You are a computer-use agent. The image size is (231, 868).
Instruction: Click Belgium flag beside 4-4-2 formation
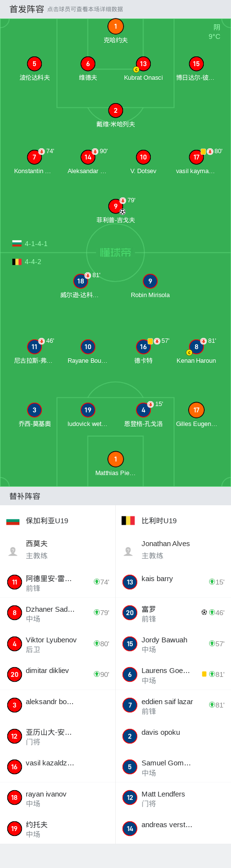pyautogui.click(x=17, y=262)
